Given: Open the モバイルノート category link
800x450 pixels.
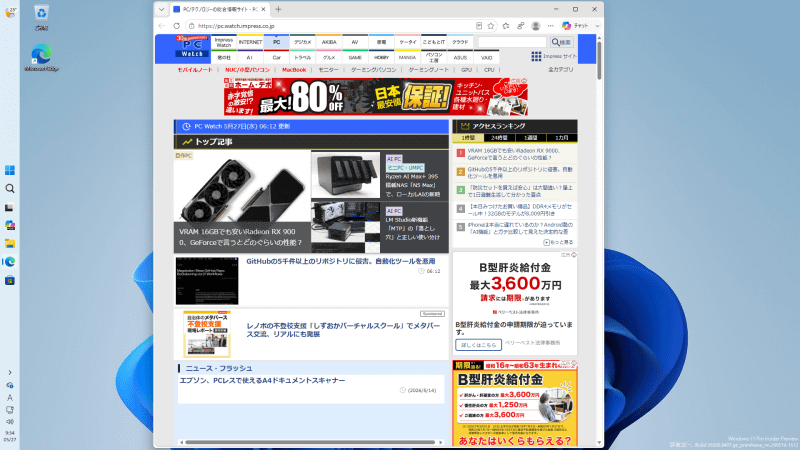Looking at the screenshot, I should click(195, 70).
